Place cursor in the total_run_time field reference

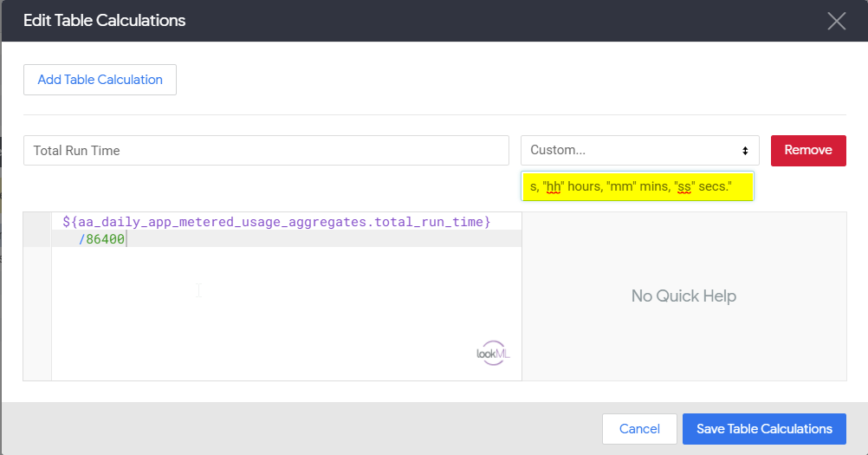tap(432, 222)
